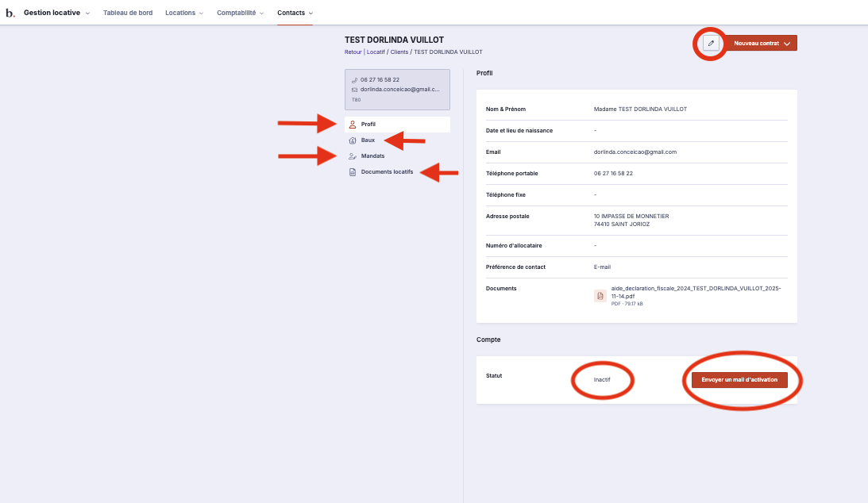Click the Baux house icon
868x503 pixels.
(x=353, y=140)
